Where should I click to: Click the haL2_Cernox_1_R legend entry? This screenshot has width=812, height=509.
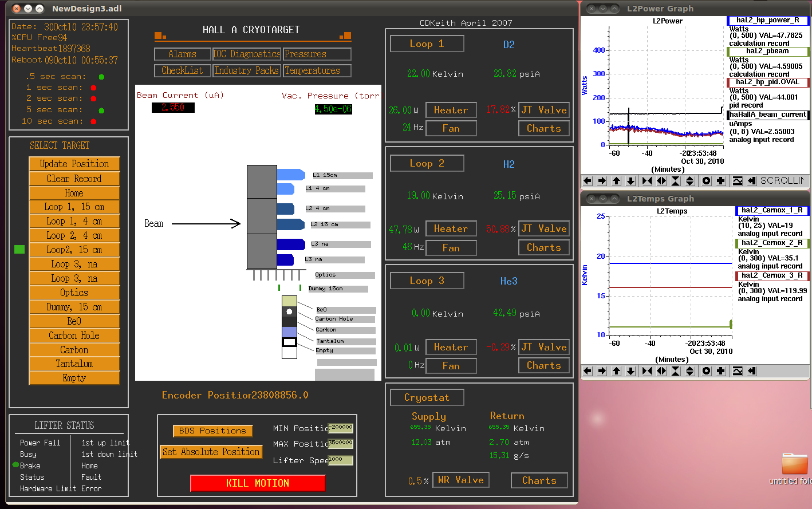tap(772, 211)
